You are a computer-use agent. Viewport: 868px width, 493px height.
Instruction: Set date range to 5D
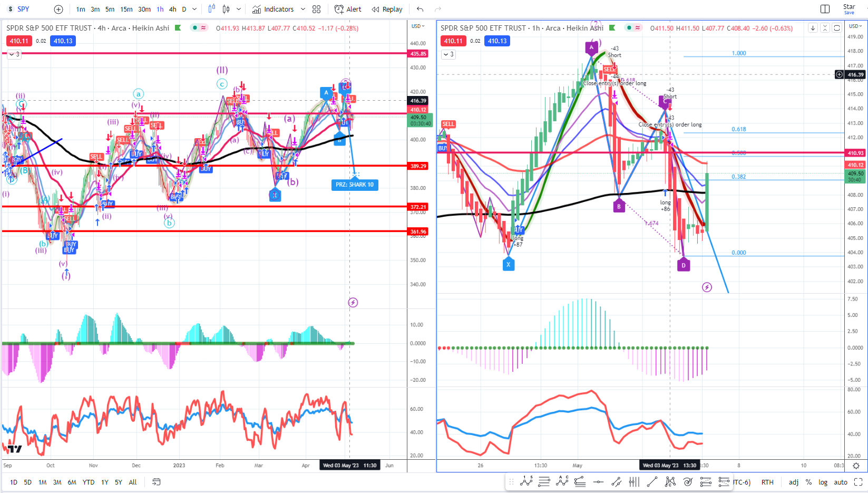pos(27,482)
